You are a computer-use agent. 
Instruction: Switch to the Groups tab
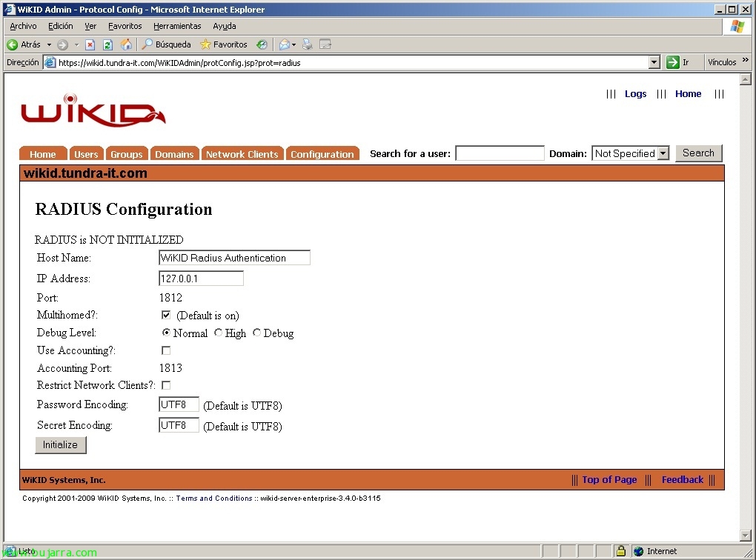[126, 154]
